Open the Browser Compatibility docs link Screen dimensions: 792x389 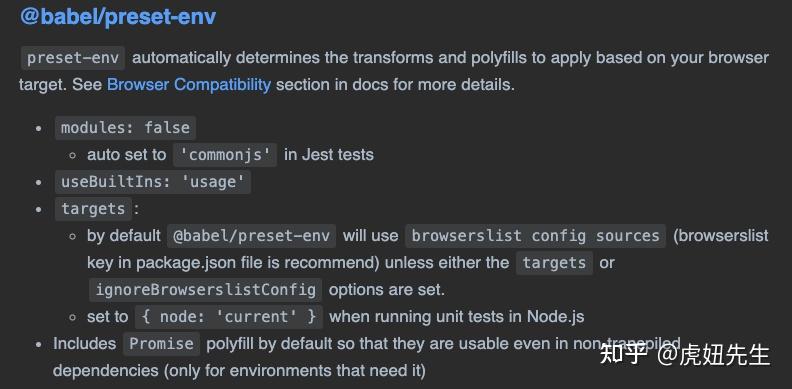pyautogui.click(x=189, y=84)
